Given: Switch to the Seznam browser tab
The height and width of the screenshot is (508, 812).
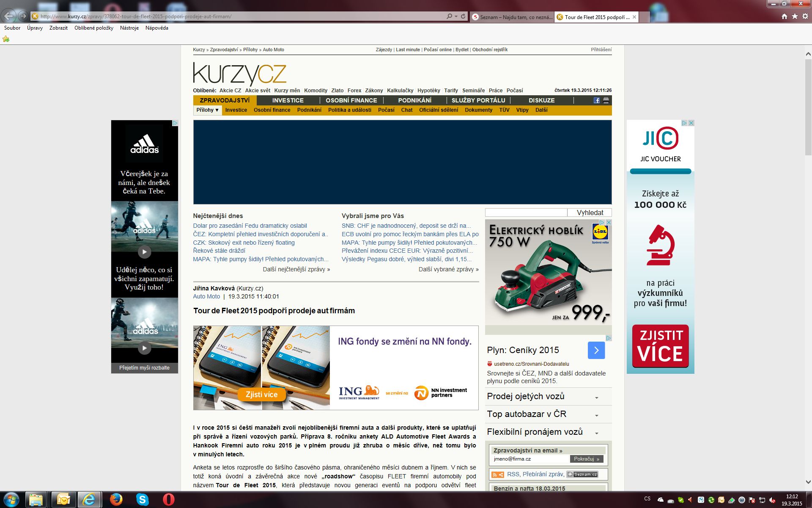Looking at the screenshot, I should point(512,17).
